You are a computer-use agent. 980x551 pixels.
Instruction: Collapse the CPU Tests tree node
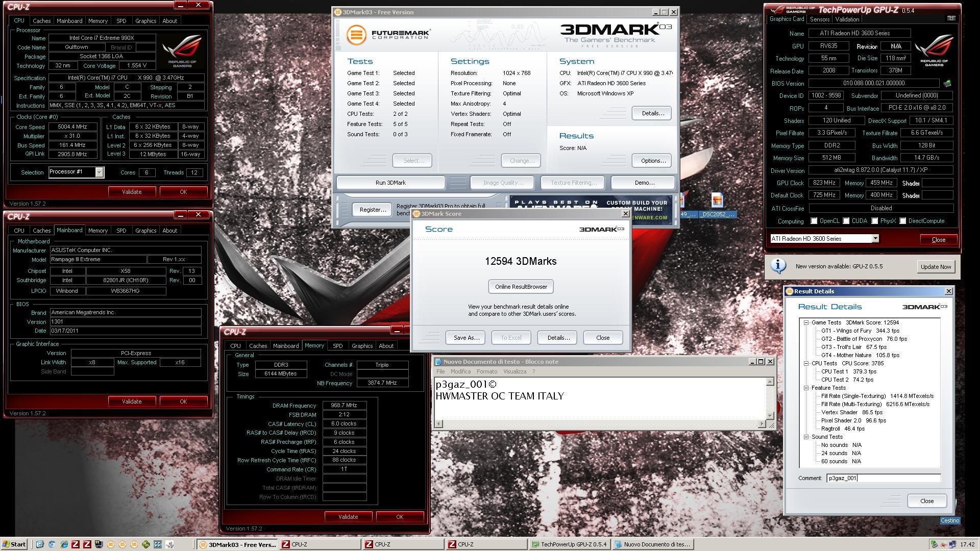click(x=806, y=363)
